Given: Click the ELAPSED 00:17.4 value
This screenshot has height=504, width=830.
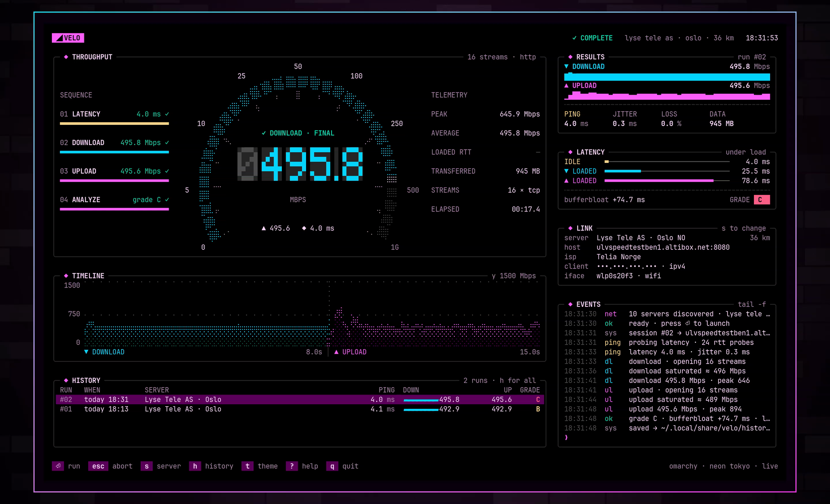Looking at the screenshot, I should click(526, 209).
